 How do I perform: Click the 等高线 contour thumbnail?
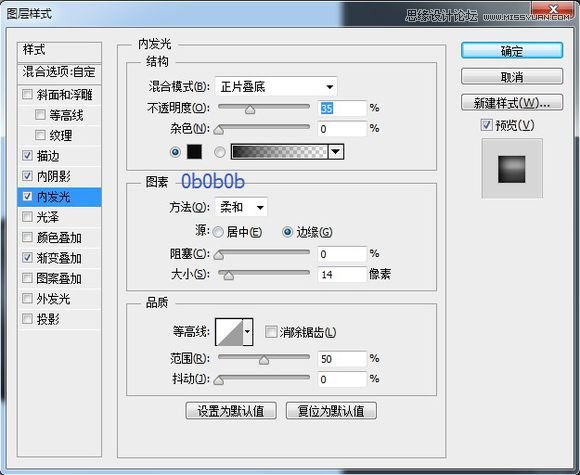[x=229, y=332]
